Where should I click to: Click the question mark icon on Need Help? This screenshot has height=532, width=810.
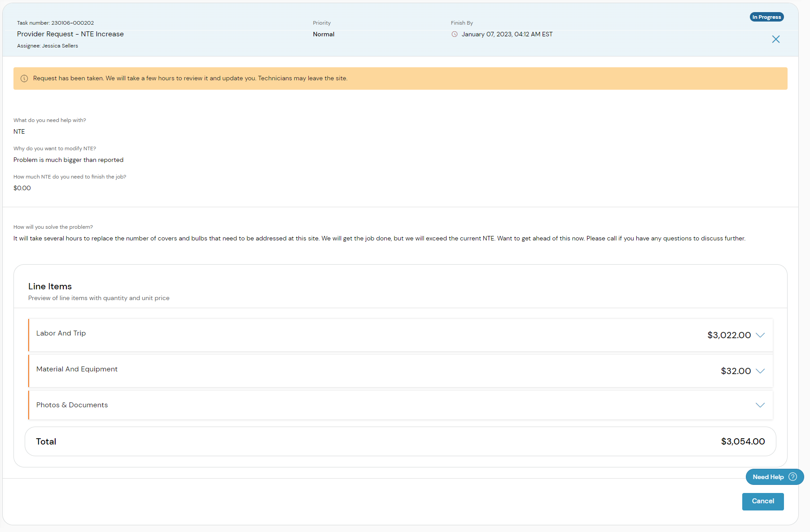792,477
